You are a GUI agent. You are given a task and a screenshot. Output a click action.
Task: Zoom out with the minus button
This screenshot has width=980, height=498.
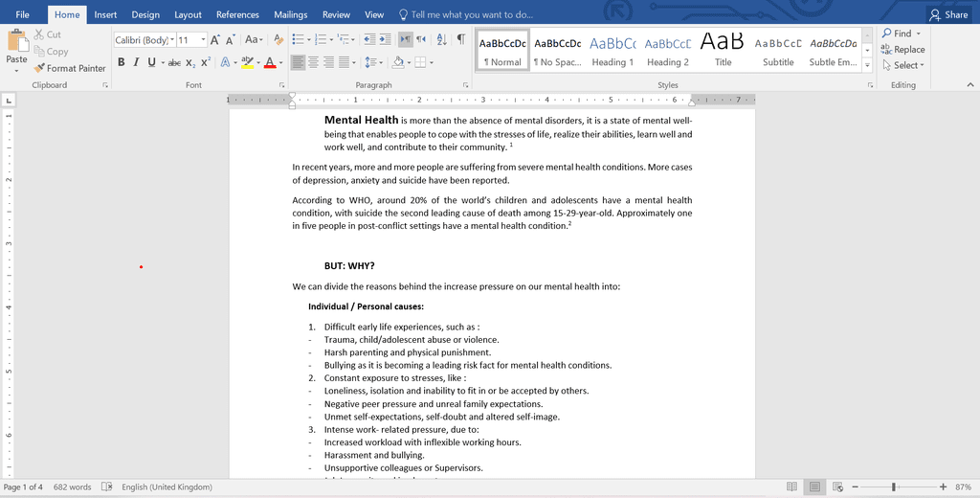pyautogui.click(x=855, y=487)
